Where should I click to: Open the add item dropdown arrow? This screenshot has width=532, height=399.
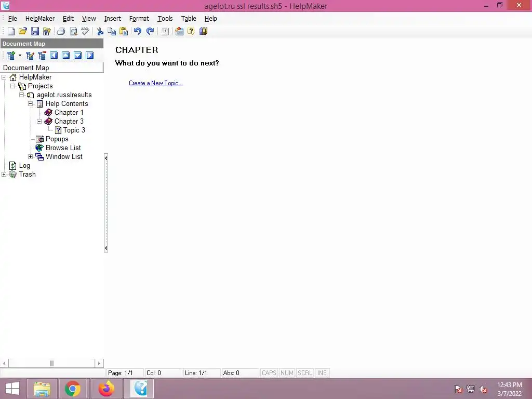(20, 55)
